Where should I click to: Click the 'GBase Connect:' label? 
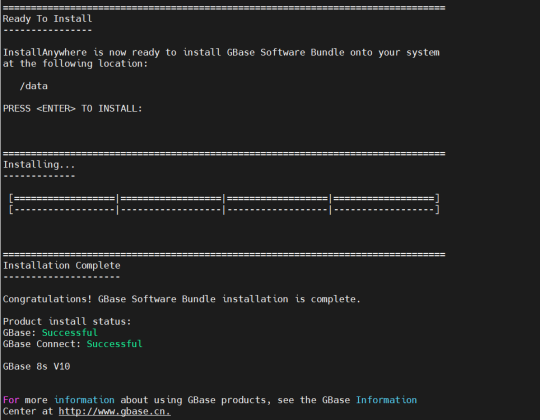pos(42,344)
